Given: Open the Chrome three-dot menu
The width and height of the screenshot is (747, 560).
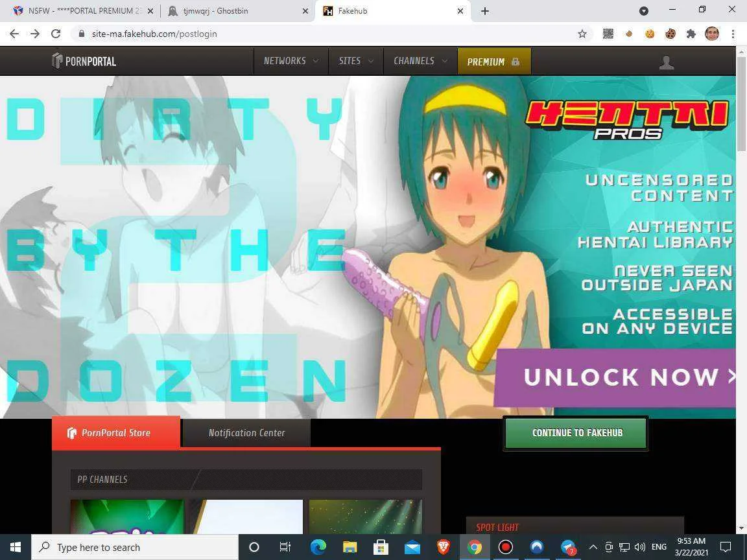Looking at the screenshot, I should pyautogui.click(x=733, y=34).
